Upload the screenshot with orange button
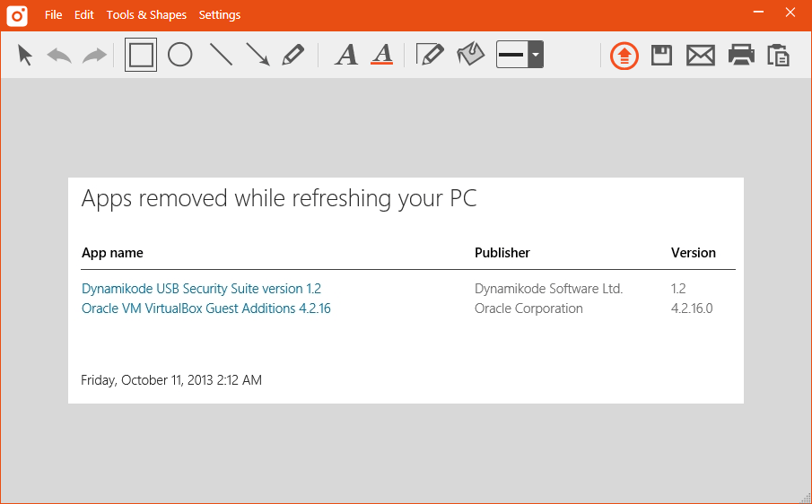Viewport: 812px width, 504px height. click(624, 55)
